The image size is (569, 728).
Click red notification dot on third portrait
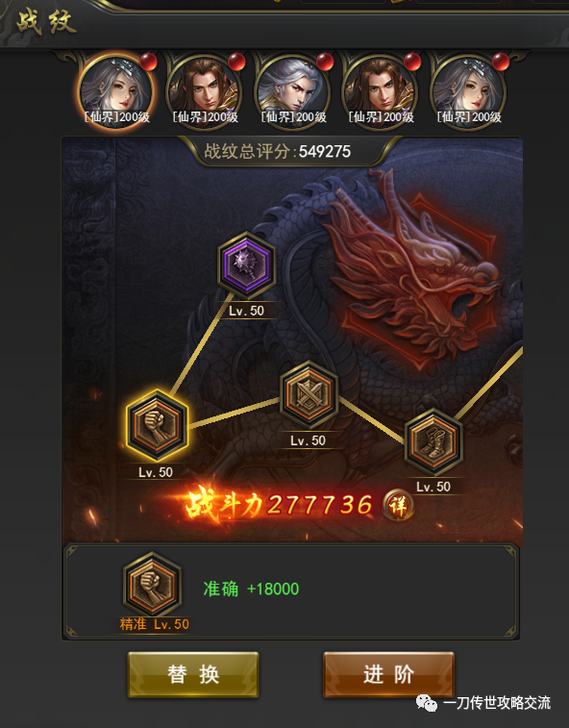[x=325, y=62]
